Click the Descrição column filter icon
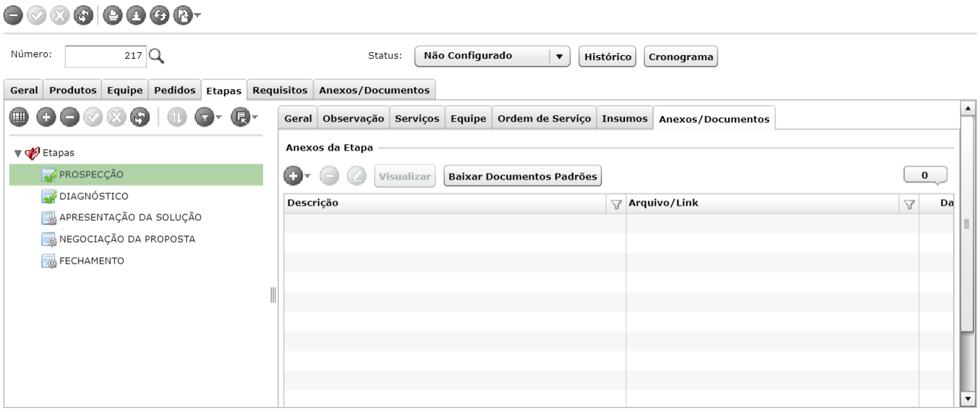The image size is (980, 412). pos(617,205)
